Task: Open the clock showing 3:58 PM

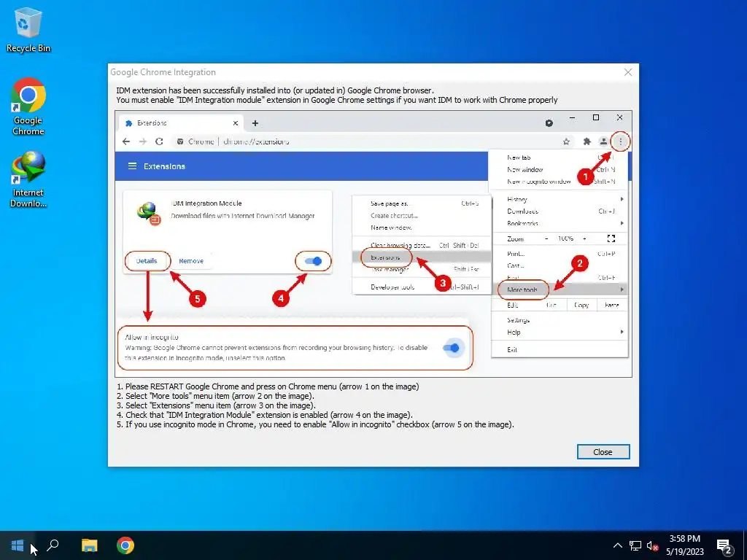Action: [684, 545]
